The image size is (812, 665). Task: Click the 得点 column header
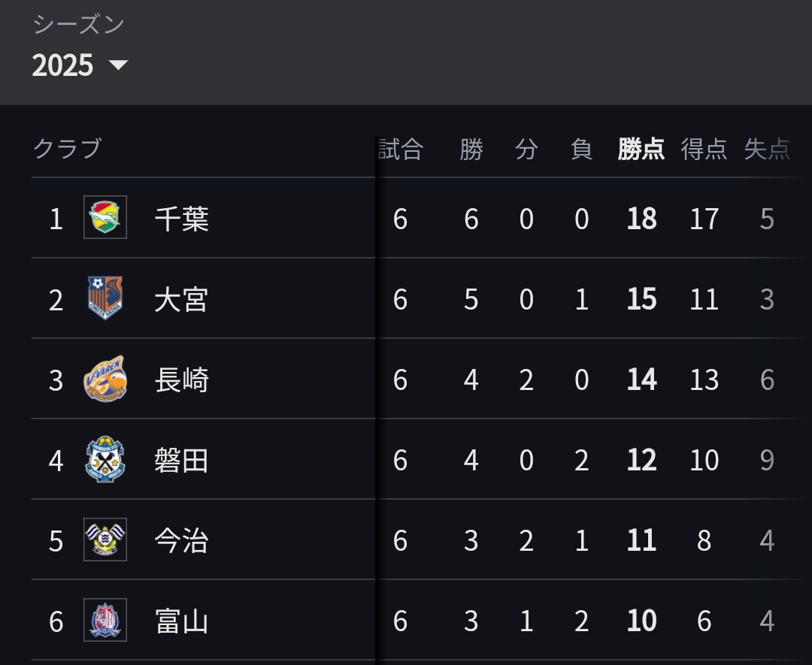coord(704,149)
